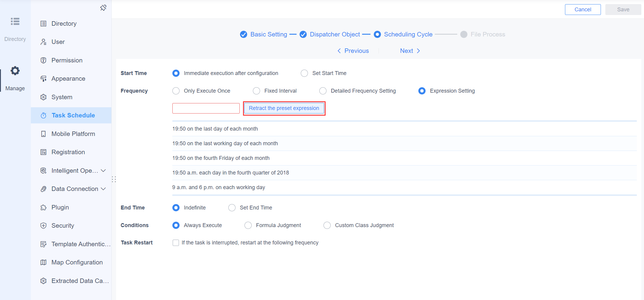Screen dimensions: 644x300
Task: Open the User management section
Action: (x=58, y=42)
